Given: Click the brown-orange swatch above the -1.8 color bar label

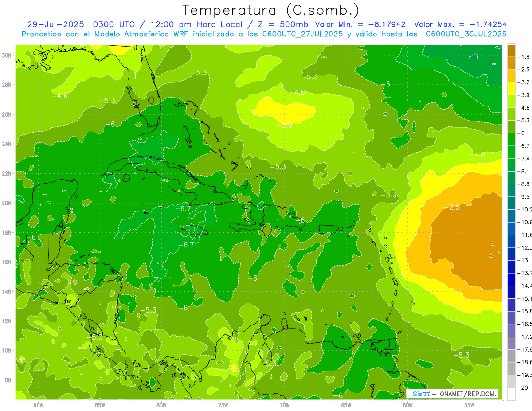Looking at the screenshot, I should [x=511, y=51].
